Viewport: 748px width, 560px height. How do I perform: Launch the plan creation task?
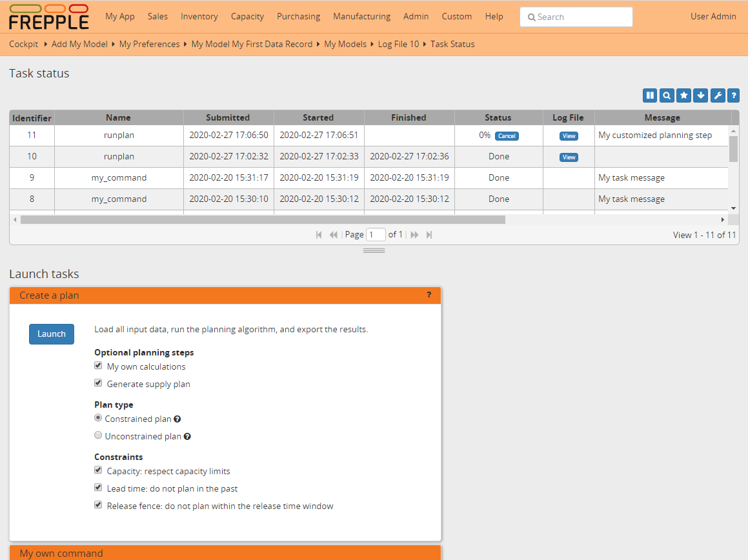tap(51, 334)
